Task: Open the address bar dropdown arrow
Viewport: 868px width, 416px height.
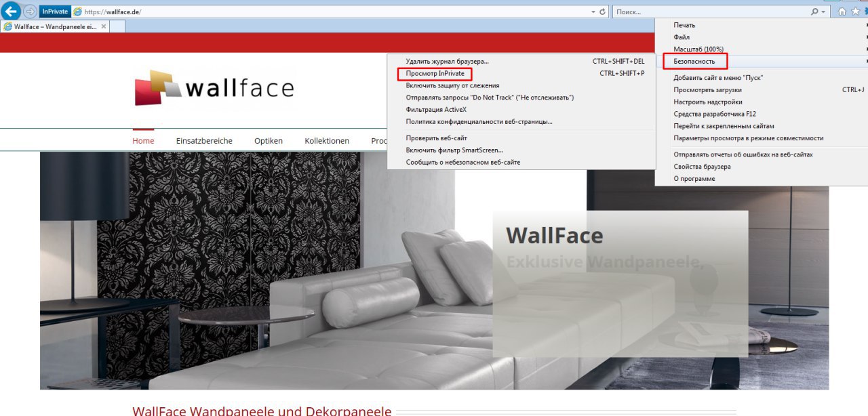Action: (593, 12)
